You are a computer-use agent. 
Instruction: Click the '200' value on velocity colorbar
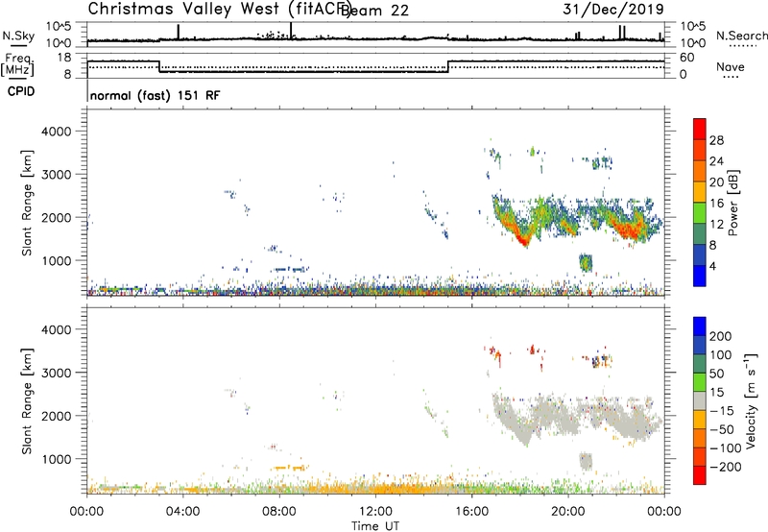[x=721, y=336]
